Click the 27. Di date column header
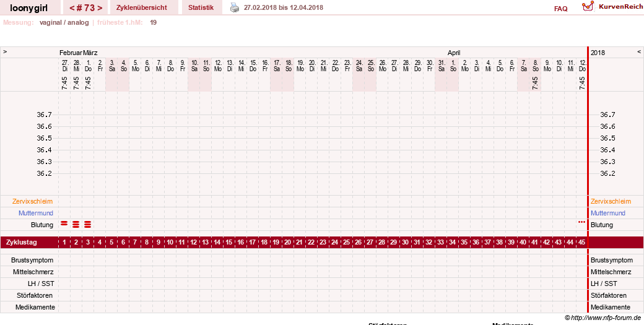 (65, 66)
